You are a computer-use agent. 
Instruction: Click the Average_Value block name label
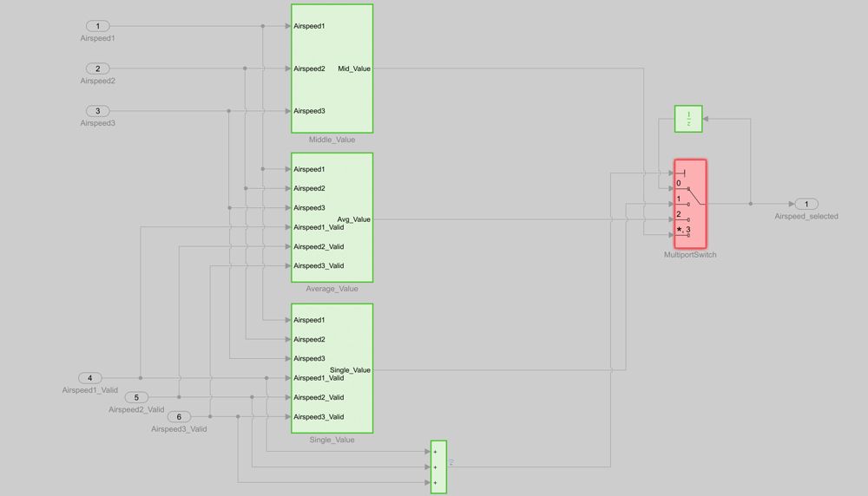332,289
